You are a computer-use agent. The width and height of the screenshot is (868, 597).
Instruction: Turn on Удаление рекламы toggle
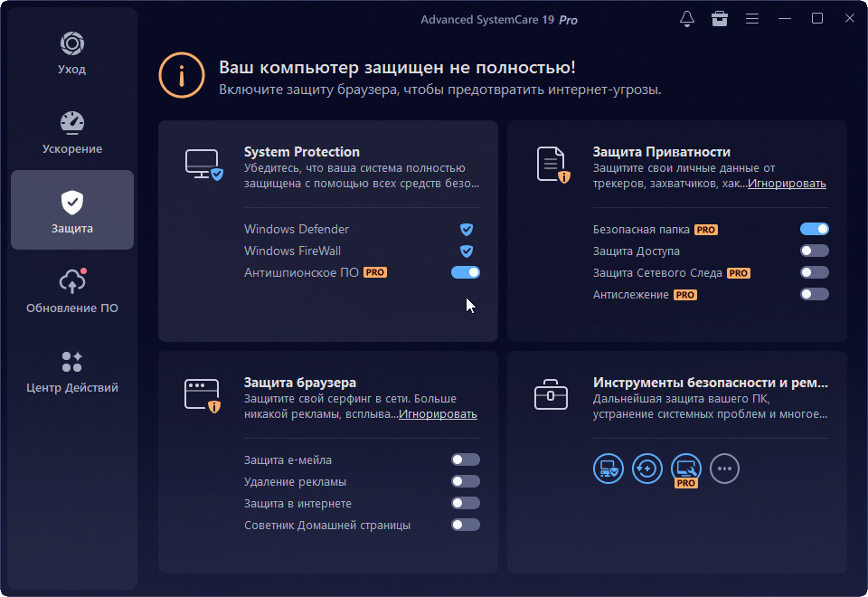466,482
